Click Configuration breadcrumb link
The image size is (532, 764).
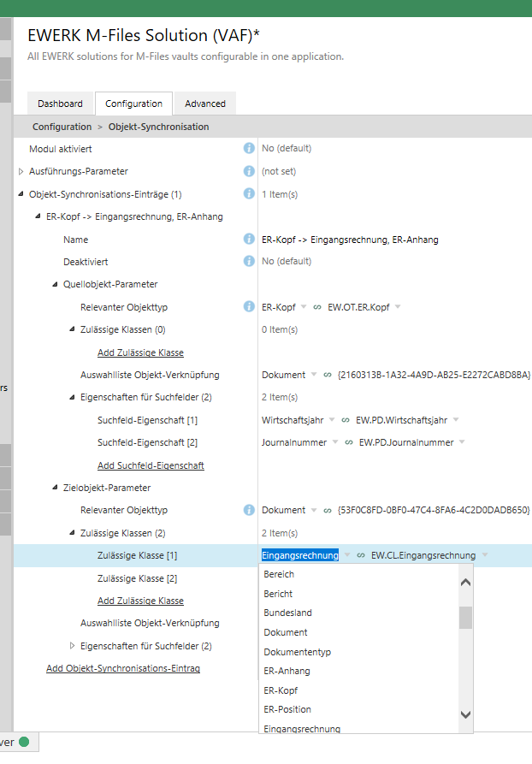pyautogui.click(x=62, y=127)
